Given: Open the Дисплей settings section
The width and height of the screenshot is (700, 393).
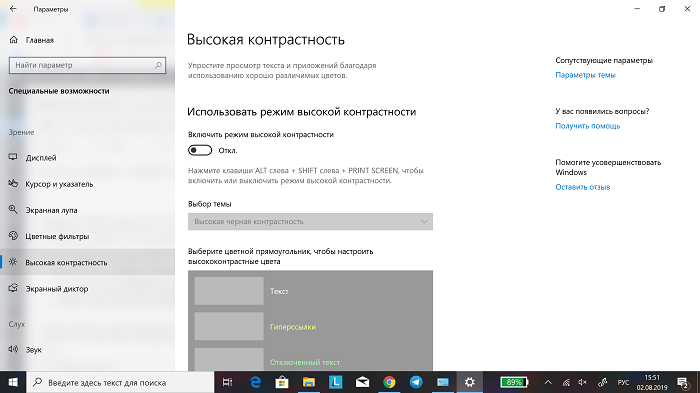Looking at the screenshot, I should [88, 158].
